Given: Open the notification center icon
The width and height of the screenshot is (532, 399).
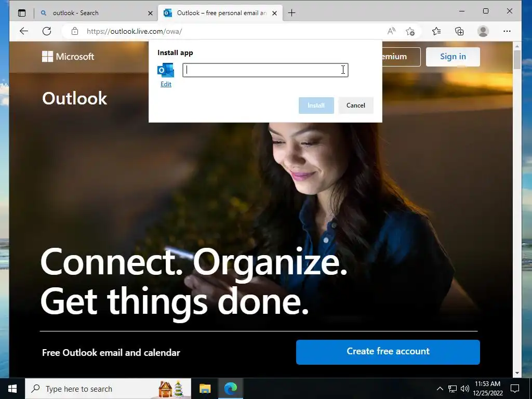Looking at the screenshot, I should pos(515,389).
